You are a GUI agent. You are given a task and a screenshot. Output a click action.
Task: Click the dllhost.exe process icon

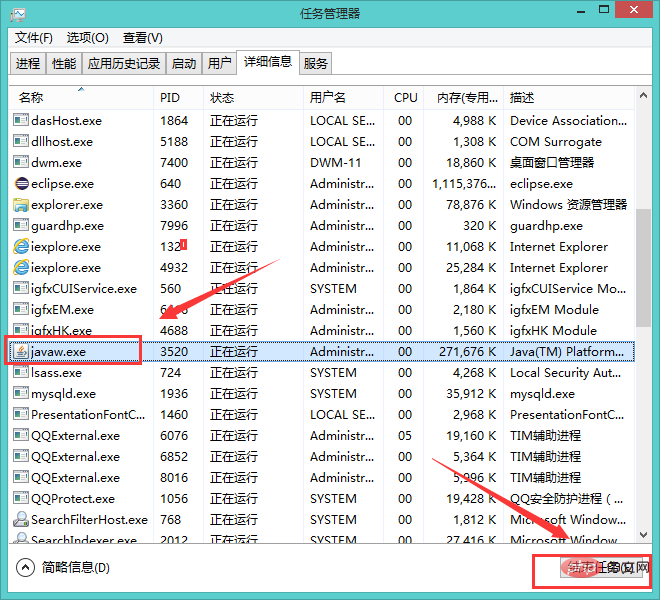(21, 141)
